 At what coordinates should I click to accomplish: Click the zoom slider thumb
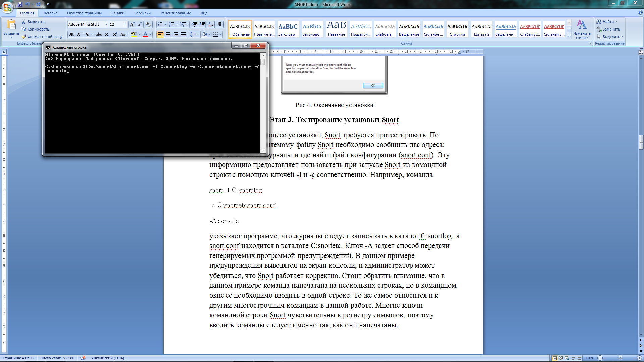[620, 358]
